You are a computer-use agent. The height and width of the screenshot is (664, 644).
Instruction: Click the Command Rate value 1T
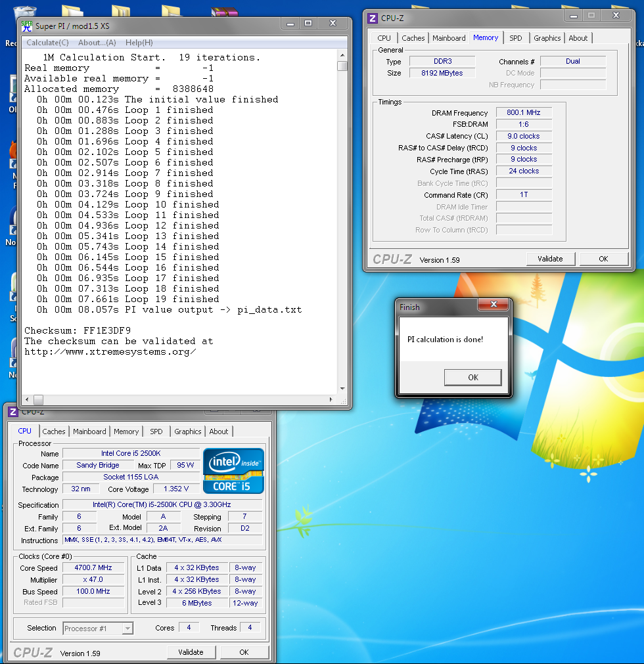pos(524,195)
